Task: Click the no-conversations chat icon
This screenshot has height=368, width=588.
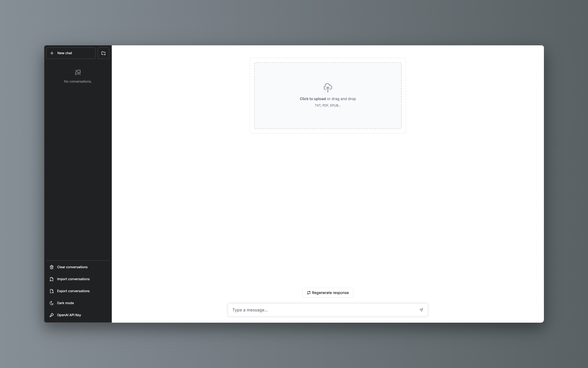Action: 78,72
